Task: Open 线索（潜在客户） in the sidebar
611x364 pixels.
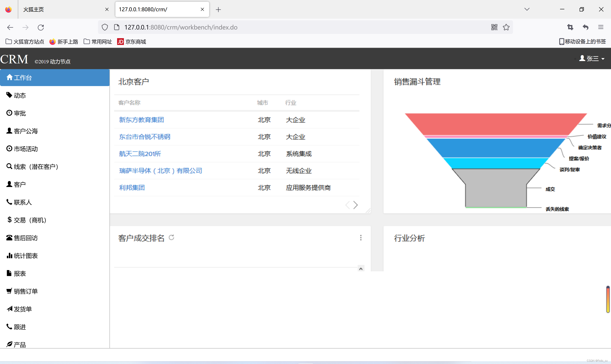Action: [x=55, y=167]
